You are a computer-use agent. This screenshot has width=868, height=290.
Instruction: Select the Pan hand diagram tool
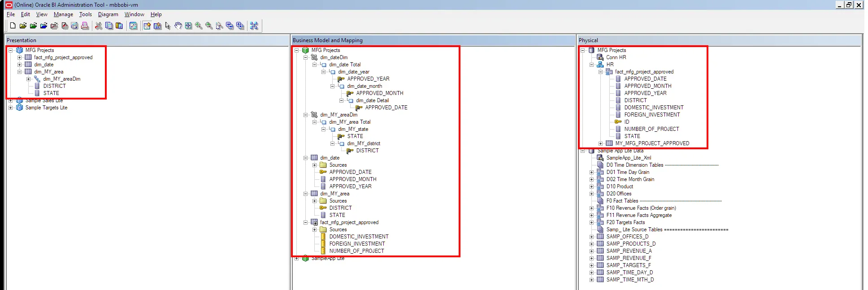(178, 26)
